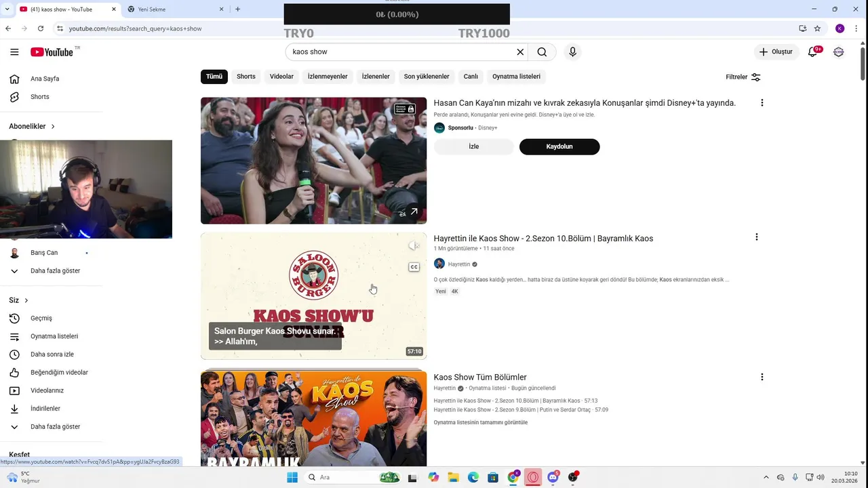Go to YouTube home via the logo
The height and width of the screenshot is (488, 868).
click(x=52, y=52)
